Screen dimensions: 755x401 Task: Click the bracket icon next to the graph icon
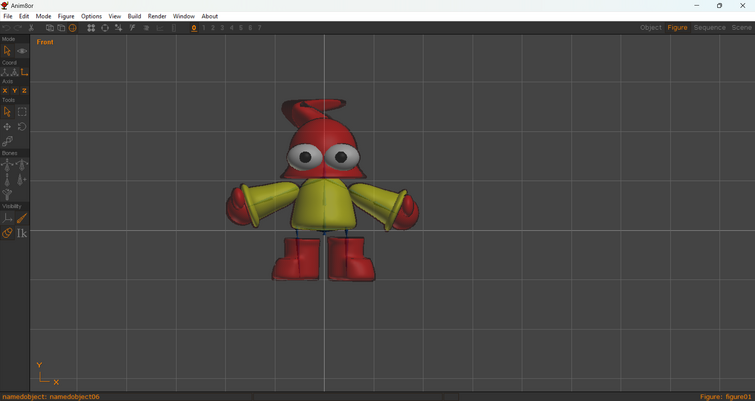pyautogui.click(x=174, y=28)
